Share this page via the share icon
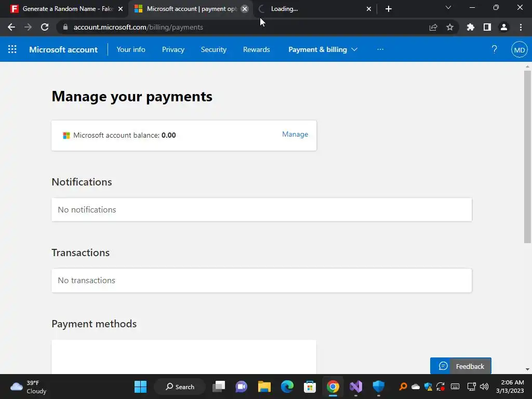The image size is (532, 399). [x=433, y=27]
